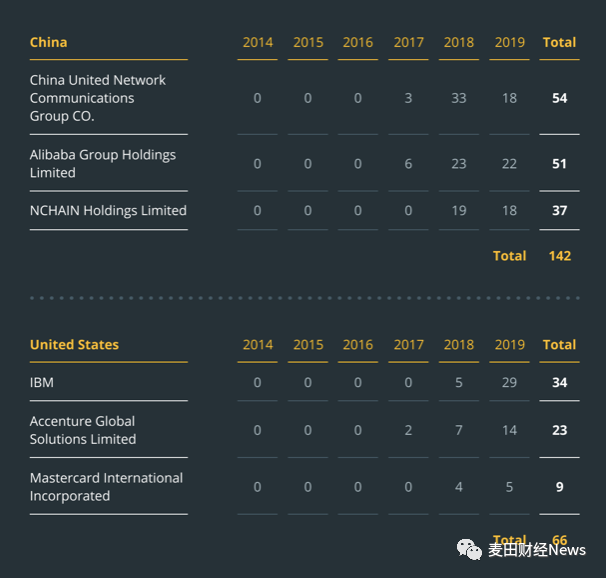Select the 2019 column header in United States table
The height and width of the screenshot is (578, 606).
pos(509,344)
